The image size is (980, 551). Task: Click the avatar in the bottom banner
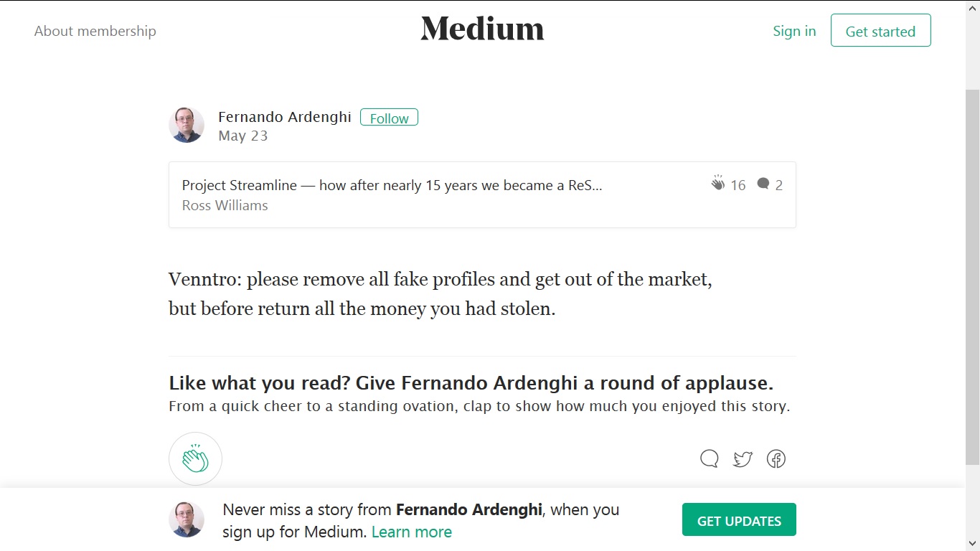coord(187,519)
